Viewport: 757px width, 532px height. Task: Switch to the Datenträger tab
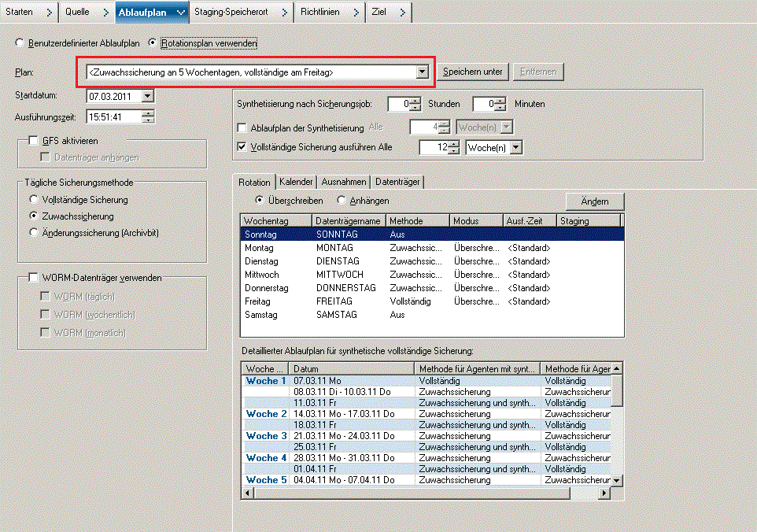397,182
